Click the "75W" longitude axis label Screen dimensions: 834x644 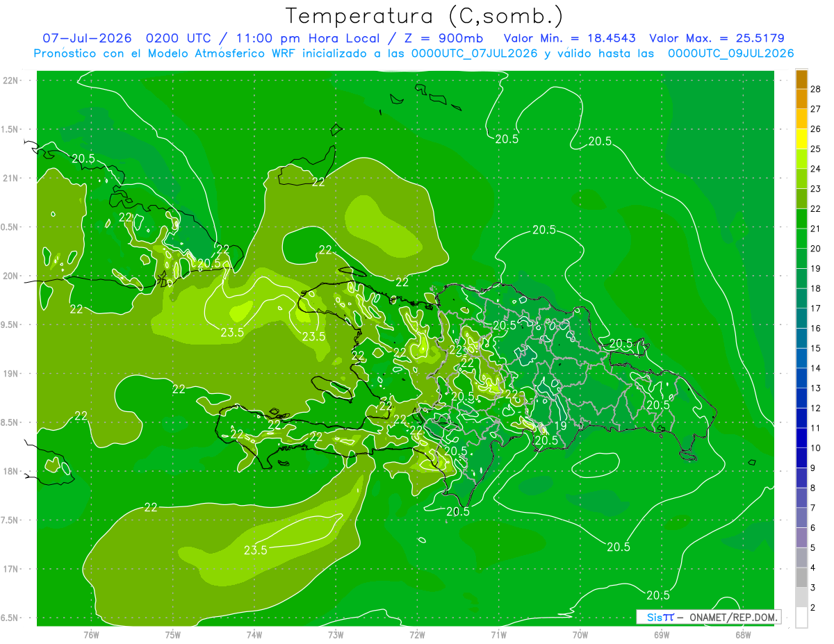(x=173, y=635)
